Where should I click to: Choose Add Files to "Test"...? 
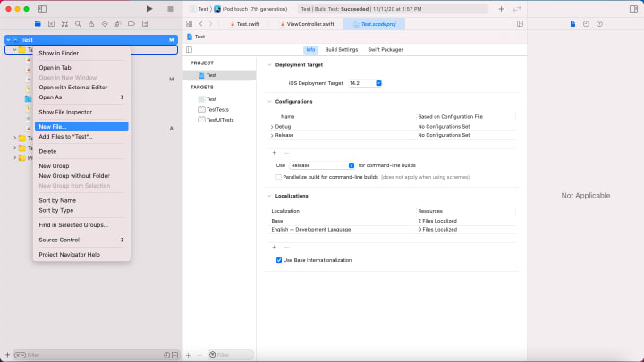(x=81, y=137)
